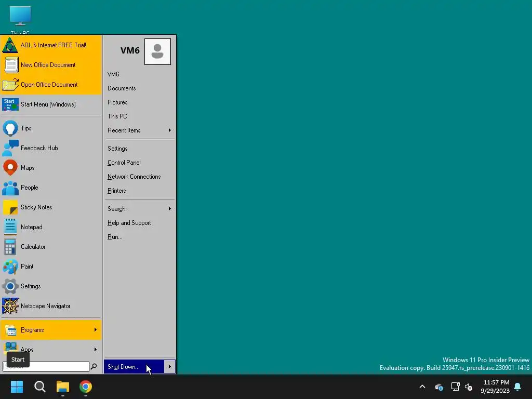Expand the Search submenu arrow
Viewport: 532px width, 399px height.
[170, 209]
